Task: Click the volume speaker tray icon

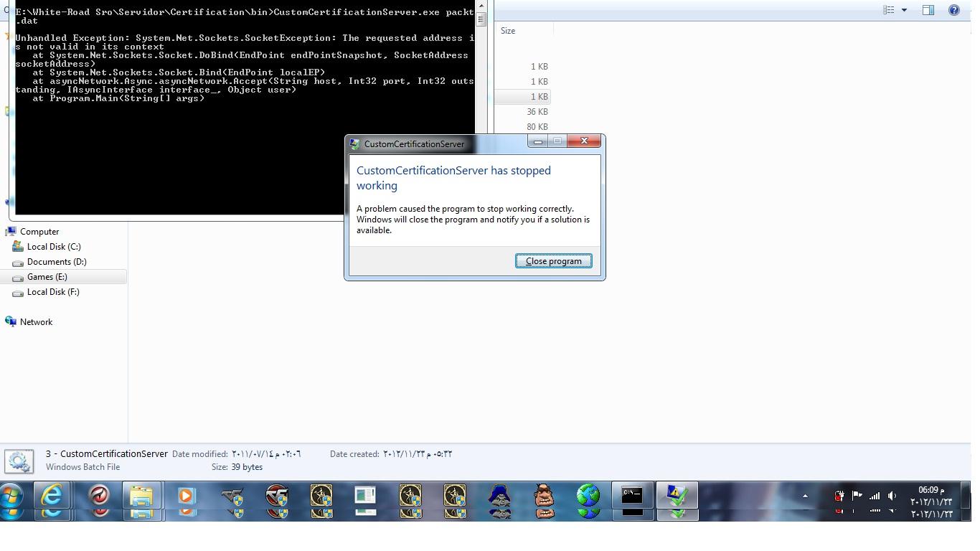Action: click(x=892, y=496)
